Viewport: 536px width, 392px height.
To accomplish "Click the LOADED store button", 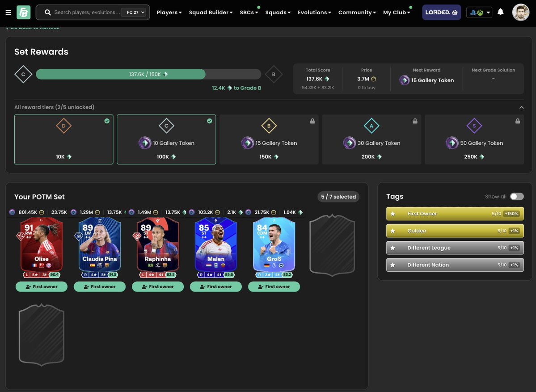I will pos(441,13).
